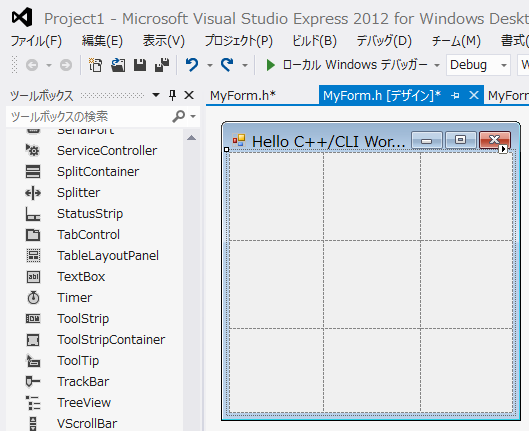Open the Debug configuration combo box

pos(478,65)
